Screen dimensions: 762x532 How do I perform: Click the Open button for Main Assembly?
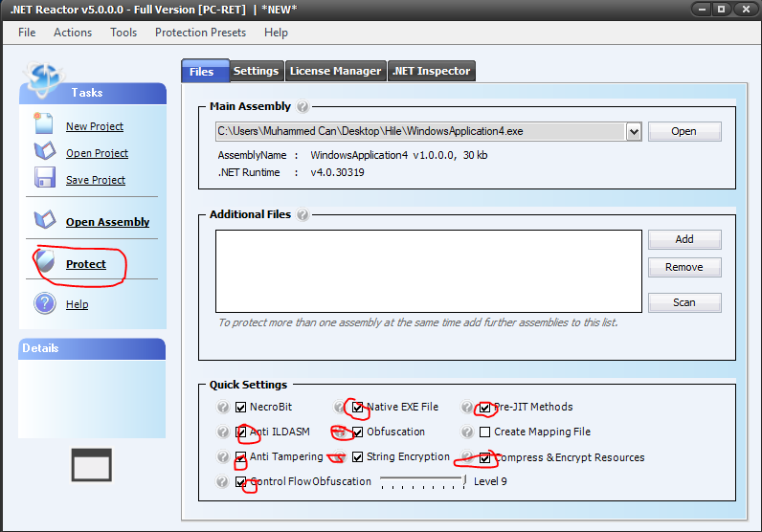click(684, 132)
